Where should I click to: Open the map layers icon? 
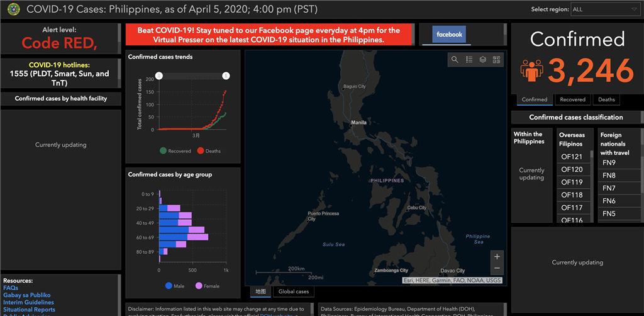[x=483, y=60]
